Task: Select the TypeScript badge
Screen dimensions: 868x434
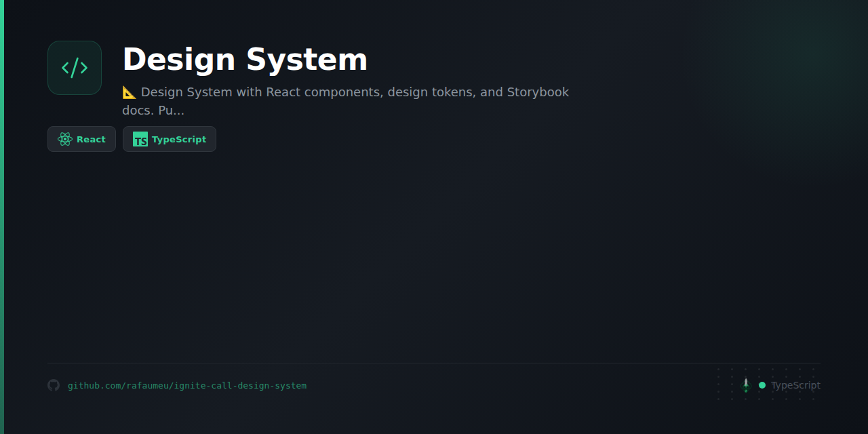Action: [170, 139]
